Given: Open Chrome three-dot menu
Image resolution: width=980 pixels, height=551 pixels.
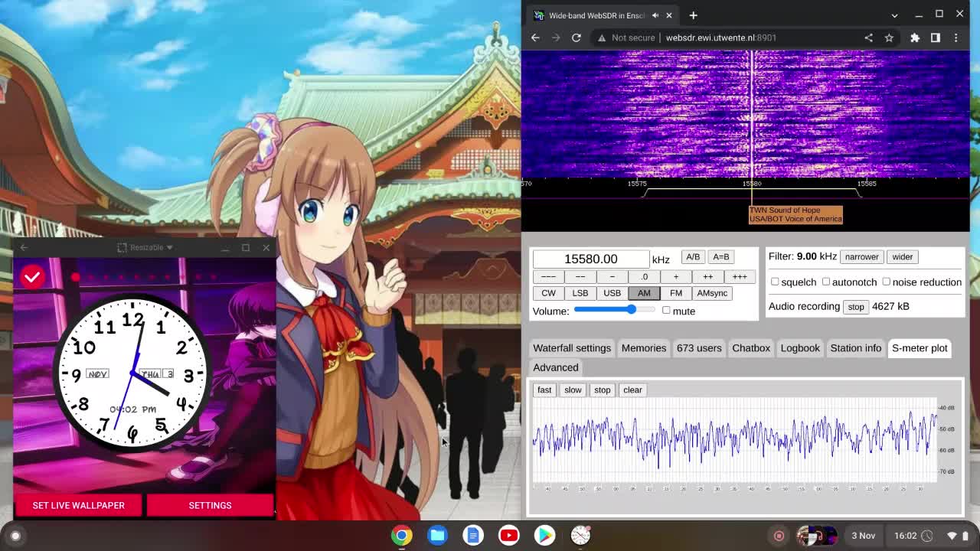Looking at the screenshot, I should (955, 37).
